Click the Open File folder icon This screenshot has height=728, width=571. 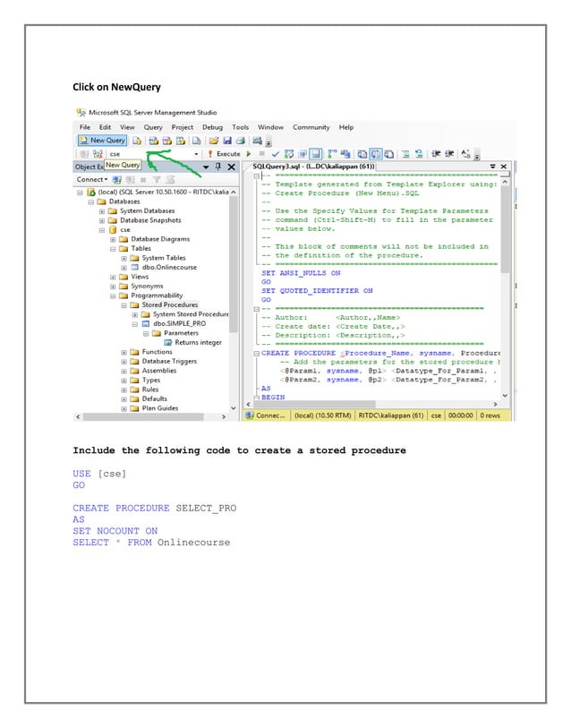[x=214, y=141]
